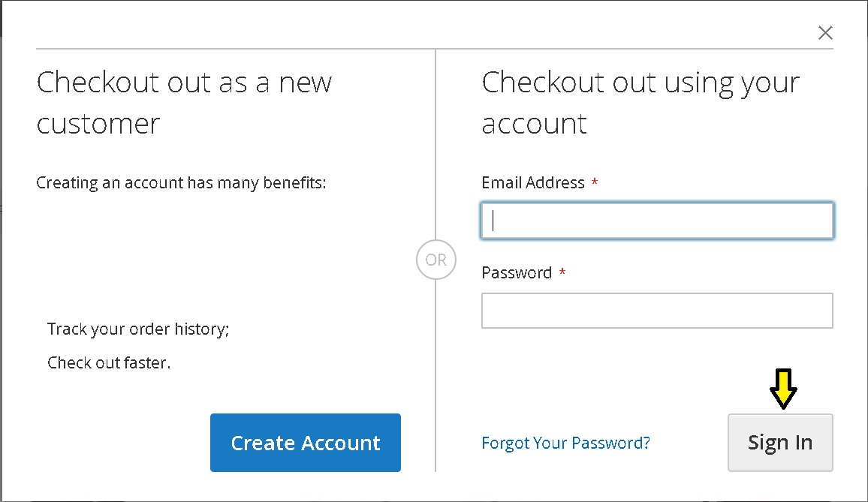The width and height of the screenshot is (868, 502).
Task: Select the heading Checkout out using your account
Action: [x=640, y=101]
